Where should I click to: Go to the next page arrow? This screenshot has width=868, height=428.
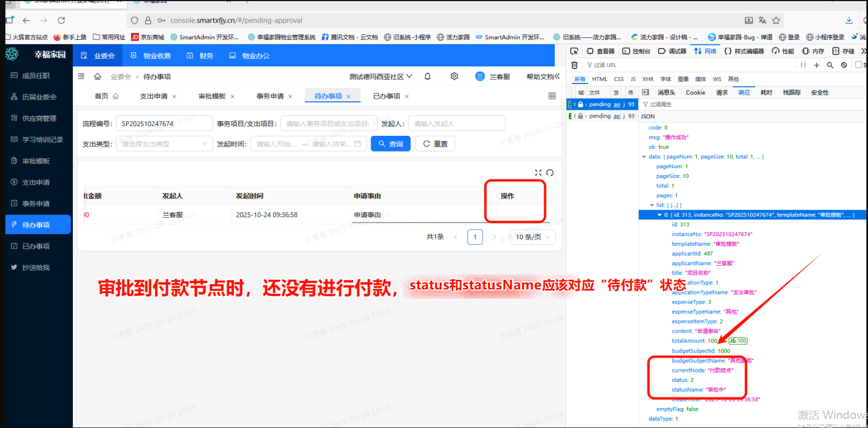[x=494, y=237]
